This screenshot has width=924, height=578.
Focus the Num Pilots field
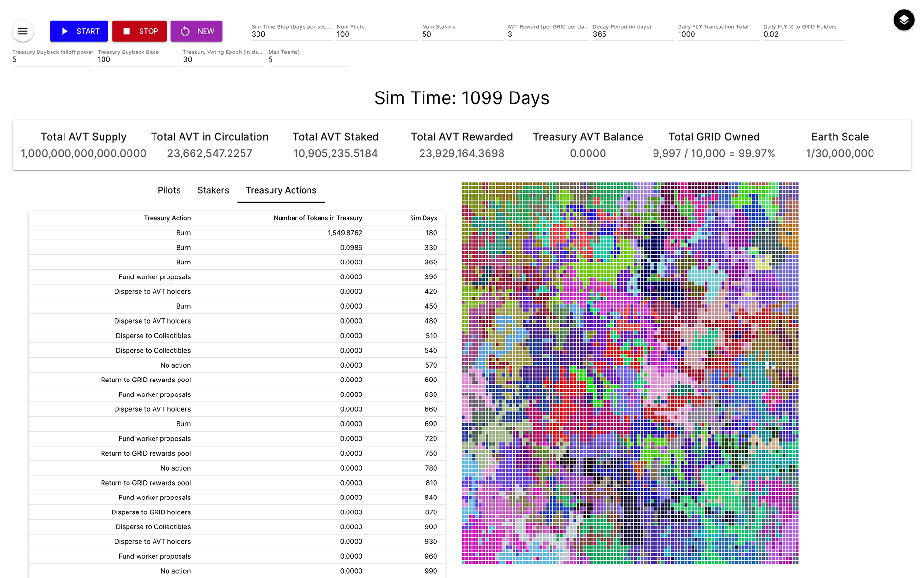tap(376, 34)
